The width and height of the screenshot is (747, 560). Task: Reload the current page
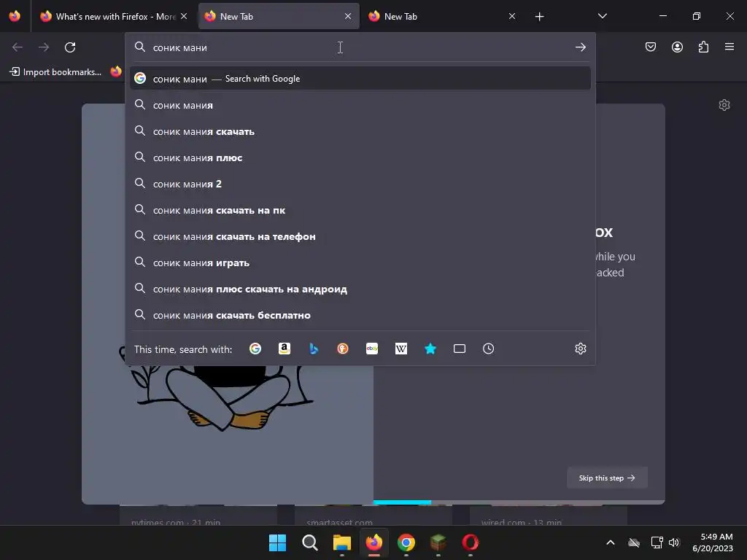(x=70, y=47)
